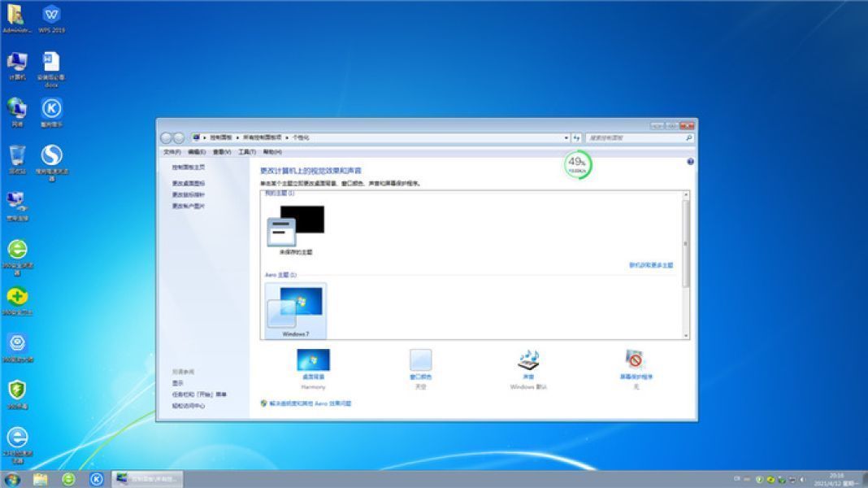This screenshot has height=488, width=868.
Task: Open the 文件(F) menu
Action: (x=171, y=152)
